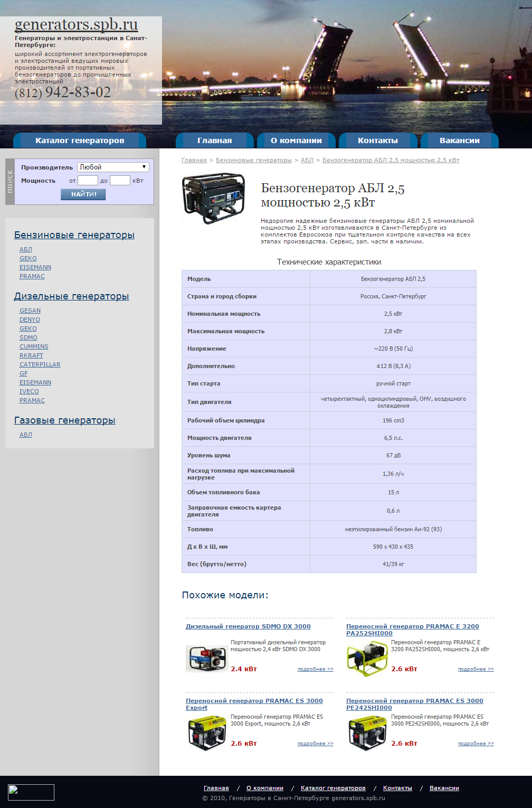Viewport: 532px width, 808px height.
Task: Open the Вакансии navigation tab
Action: (460, 140)
